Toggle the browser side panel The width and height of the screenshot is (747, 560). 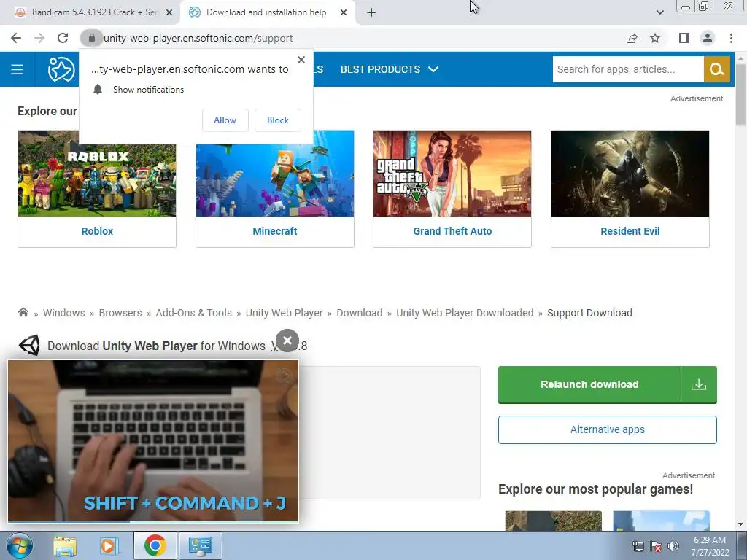(x=684, y=38)
